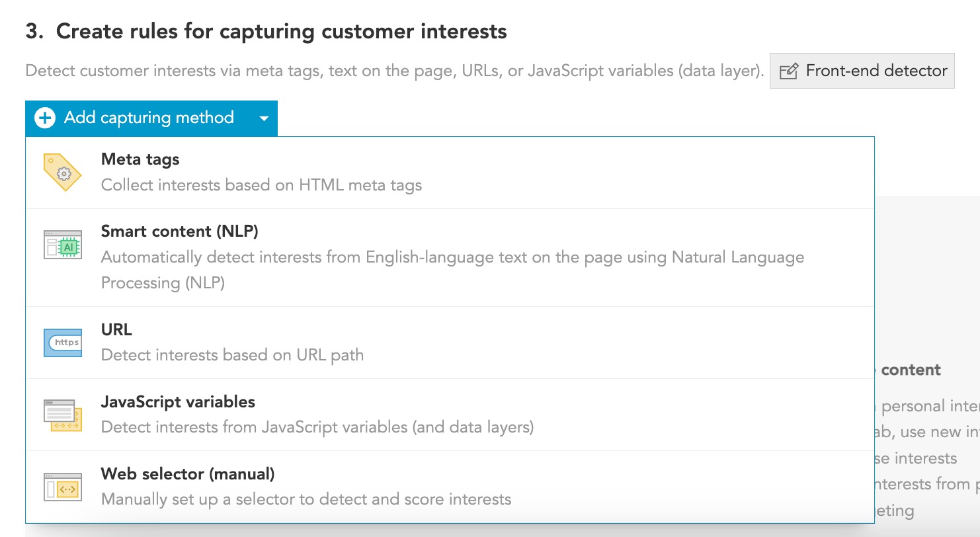980x537 pixels.
Task: Collapse the Add capturing method dropdown arrow
Action: (x=264, y=119)
